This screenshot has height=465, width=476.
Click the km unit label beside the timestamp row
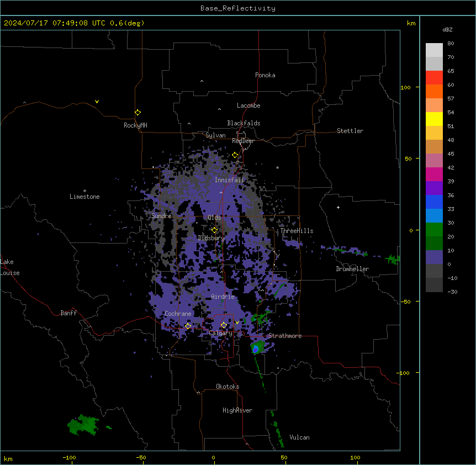(x=411, y=23)
